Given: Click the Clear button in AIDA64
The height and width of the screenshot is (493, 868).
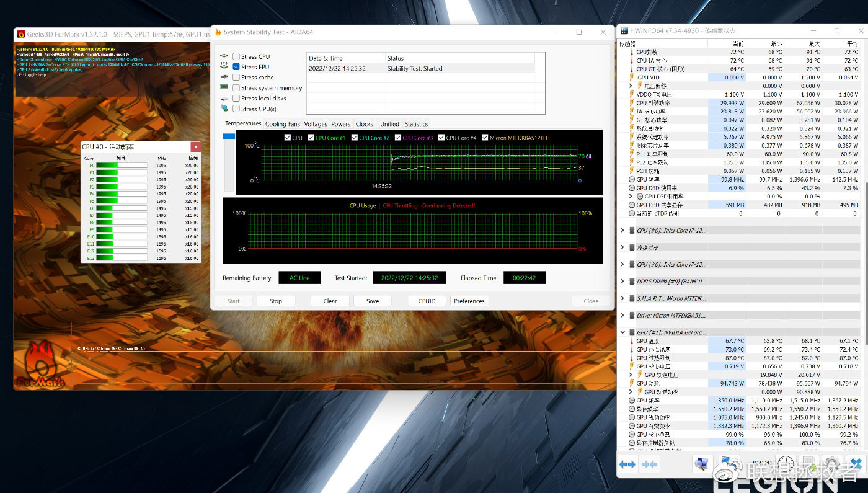Looking at the screenshot, I should point(330,301).
